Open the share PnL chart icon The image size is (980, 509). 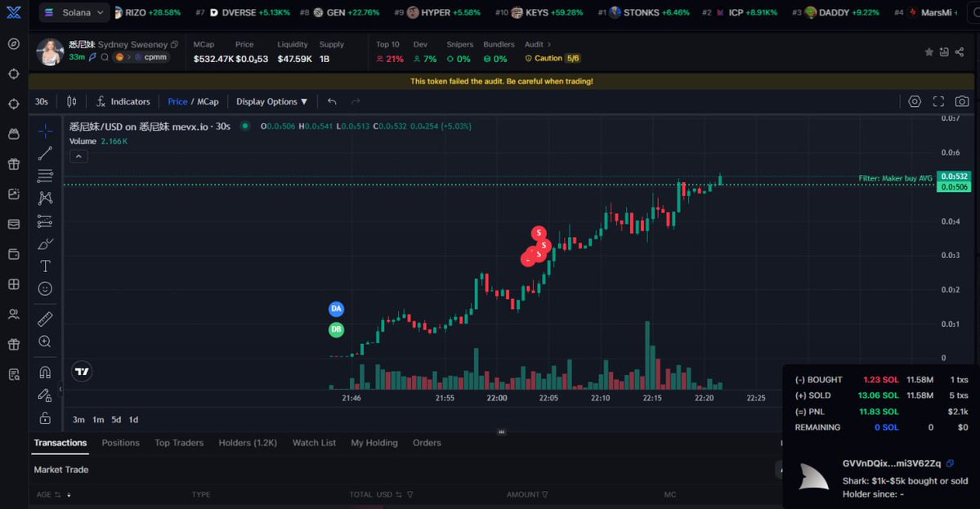pyautogui.click(x=944, y=51)
